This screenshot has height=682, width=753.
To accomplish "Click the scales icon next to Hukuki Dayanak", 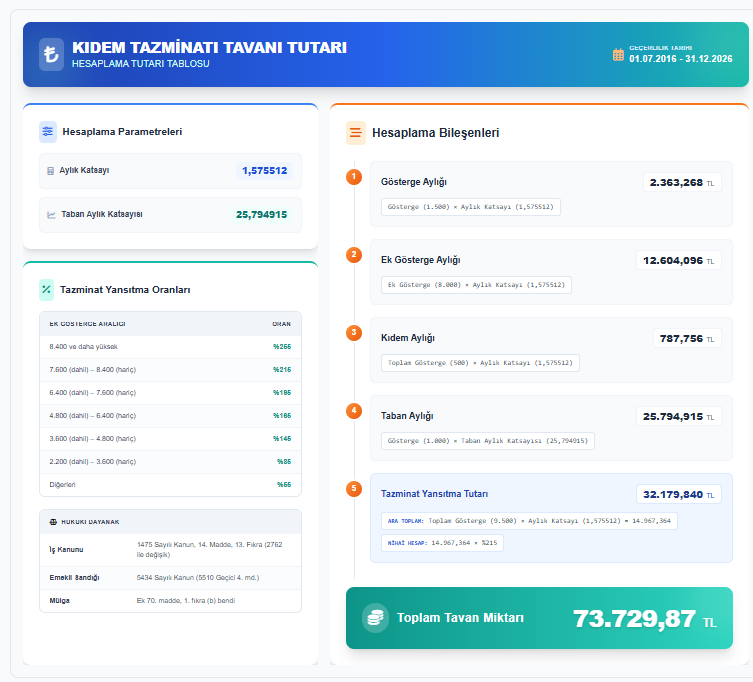I will (53, 522).
